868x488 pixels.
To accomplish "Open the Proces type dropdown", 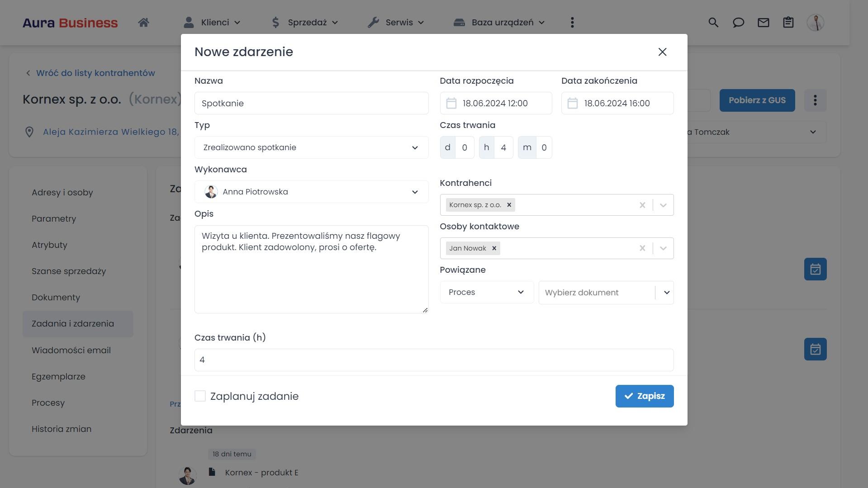I will [487, 292].
